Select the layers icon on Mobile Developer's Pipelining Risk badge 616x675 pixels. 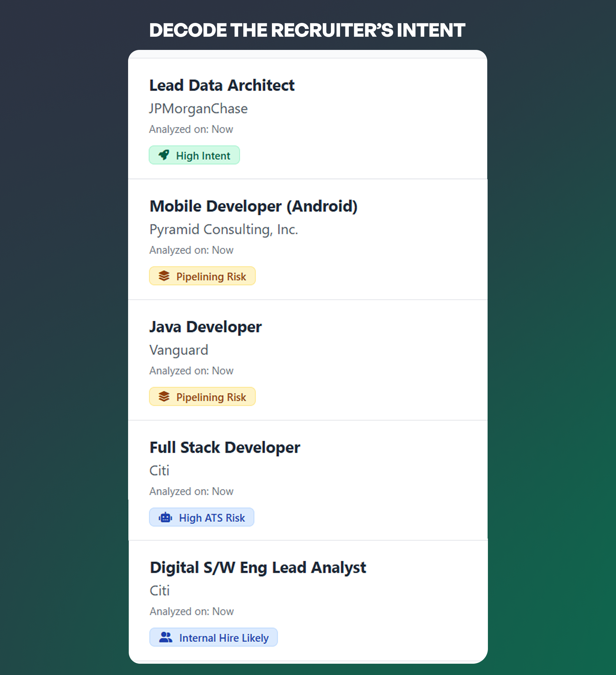[x=165, y=276]
